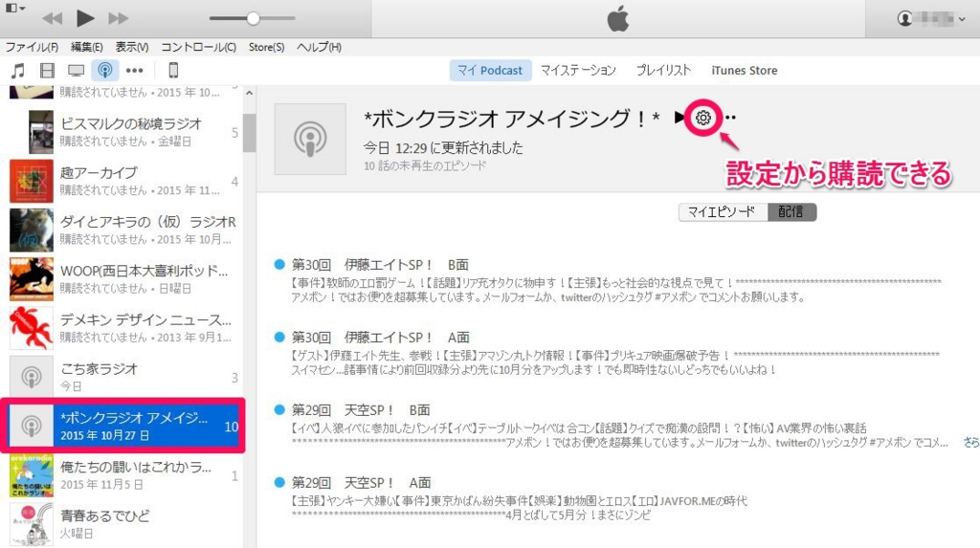Click 10 話の未再生のエピソード text
The height and width of the screenshot is (548, 980).
[425, 166]
